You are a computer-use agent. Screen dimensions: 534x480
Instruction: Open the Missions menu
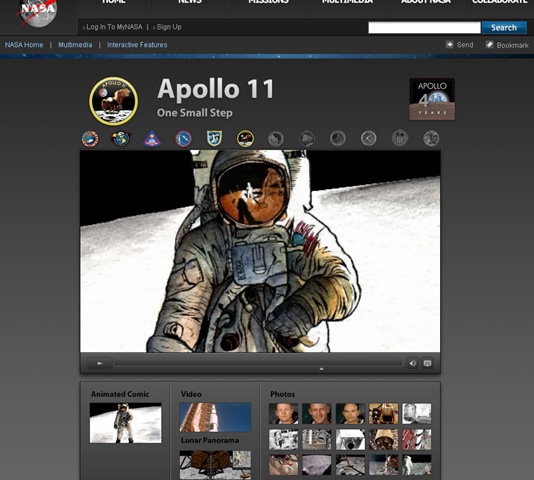point(268,2)
